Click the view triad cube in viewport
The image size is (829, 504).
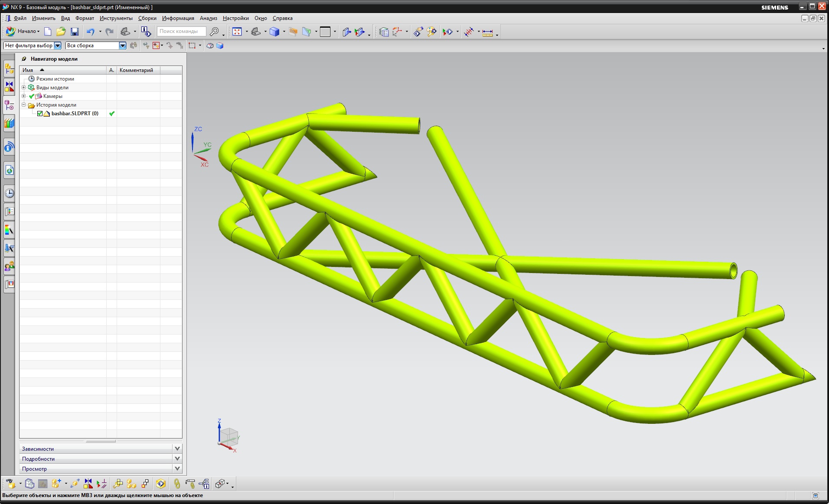click(228, 436)
